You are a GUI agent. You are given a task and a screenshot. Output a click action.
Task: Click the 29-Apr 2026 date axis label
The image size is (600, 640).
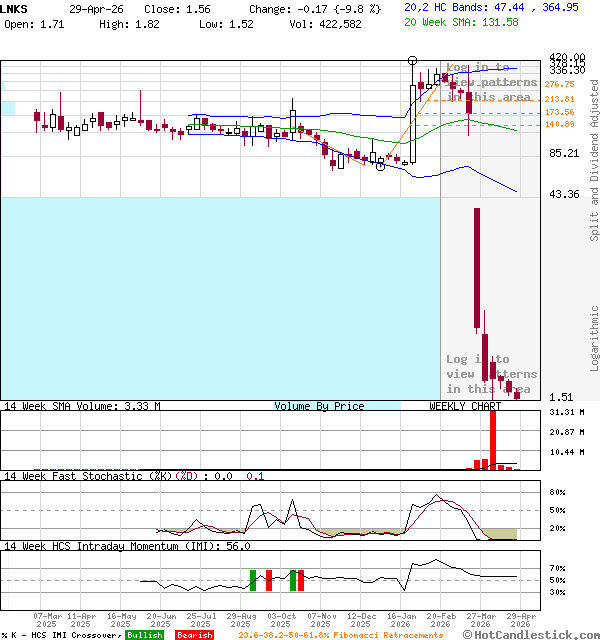point(518,619)
